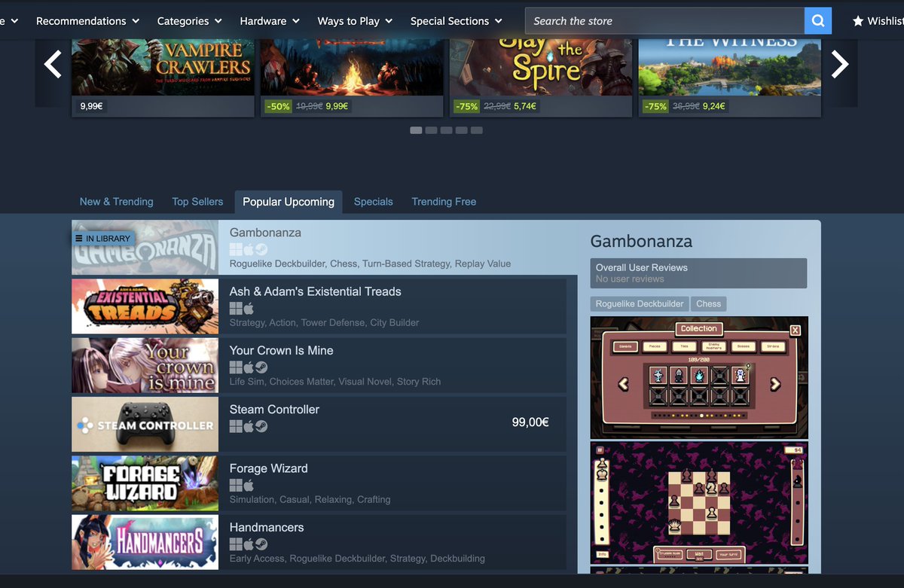
Task: Click Windows icon under Steam Controller
Action: [x=236, y=426]
